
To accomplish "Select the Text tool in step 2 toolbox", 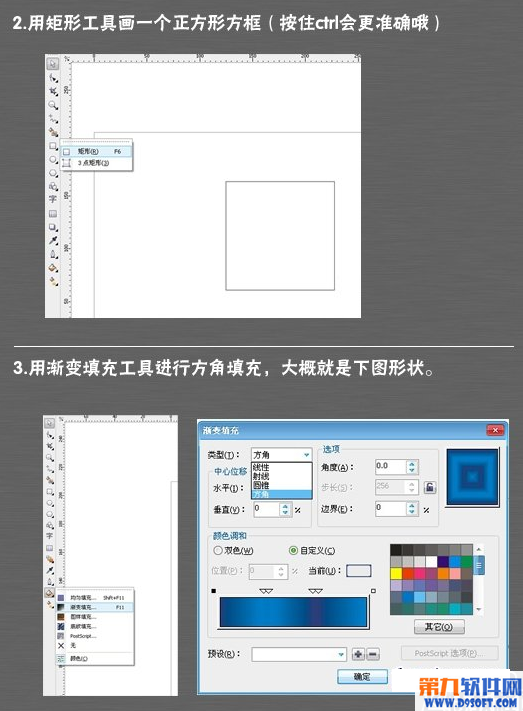I will pyautogui.click(x=53, y=199).
